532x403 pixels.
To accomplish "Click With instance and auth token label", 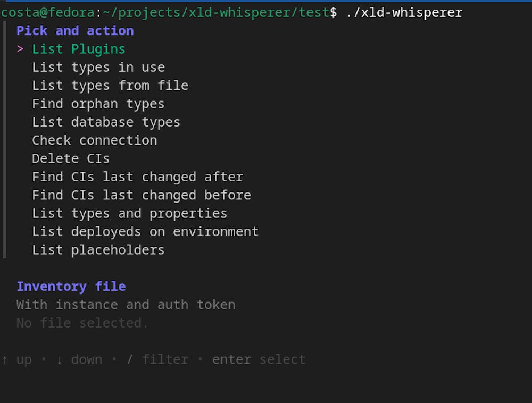I will pyautogui.click(x=126, y=304).
